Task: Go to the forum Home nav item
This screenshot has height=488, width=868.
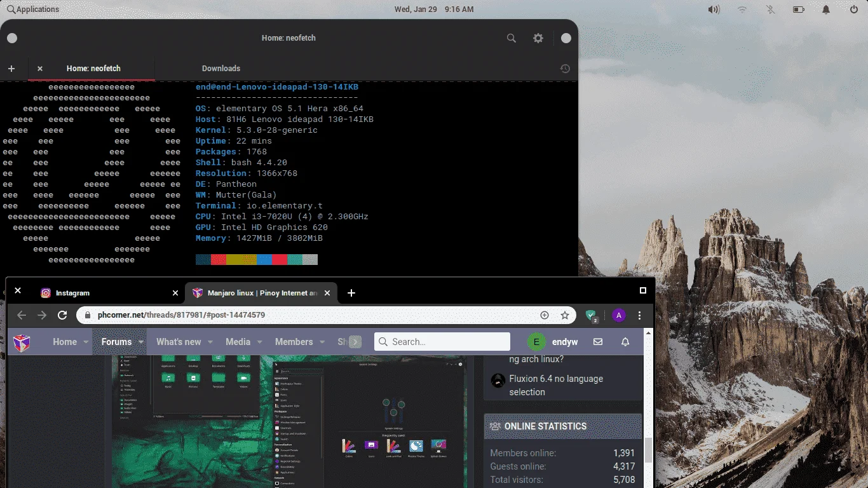Action: [x=65, y=342]
